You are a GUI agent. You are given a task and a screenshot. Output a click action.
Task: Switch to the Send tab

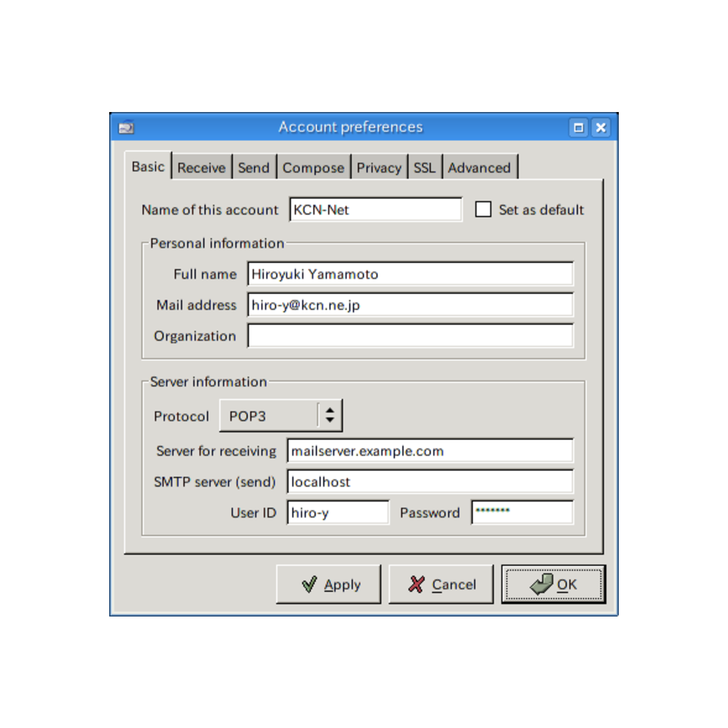click(x=254, y=168)
